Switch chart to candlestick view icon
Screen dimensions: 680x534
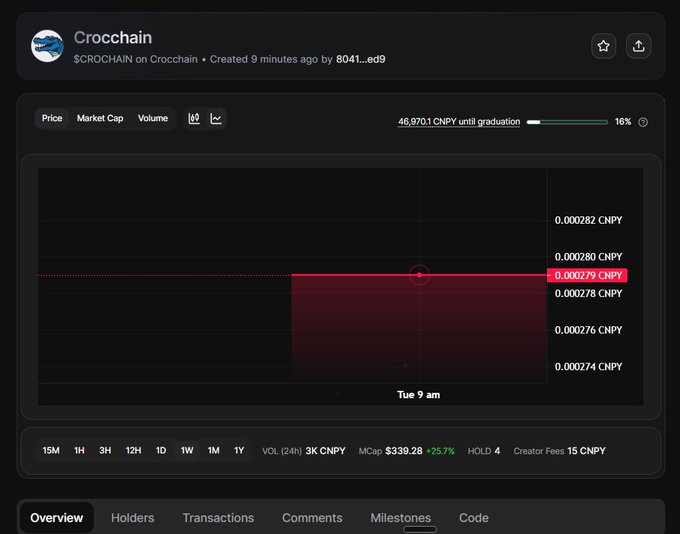194,118
